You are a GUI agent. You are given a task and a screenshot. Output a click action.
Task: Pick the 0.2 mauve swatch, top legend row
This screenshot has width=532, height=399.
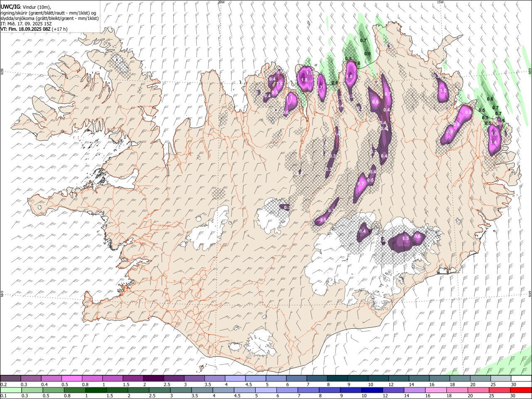[10, 379]
